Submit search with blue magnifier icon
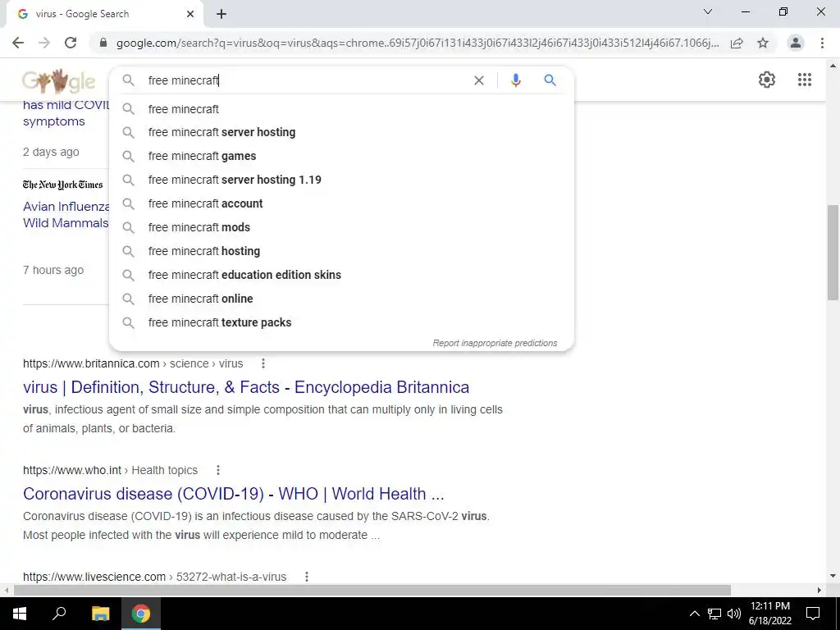This screenshot has height=630, width=840. (550, 80)
